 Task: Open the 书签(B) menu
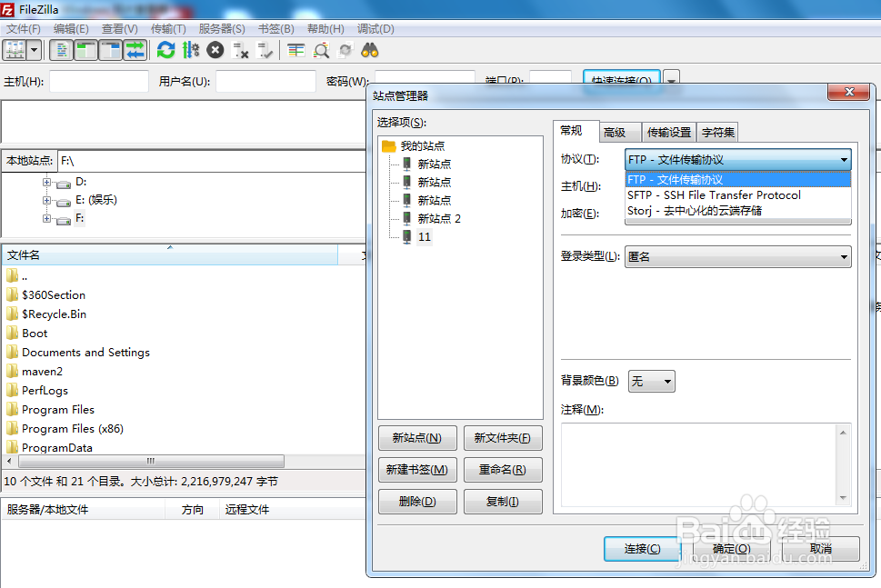[x=275, y=29]
